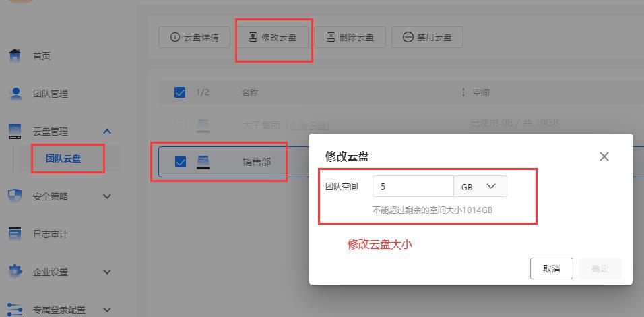Expand the 安全策略 menu chevron
The image size is (644, 317).
(107, 196)
